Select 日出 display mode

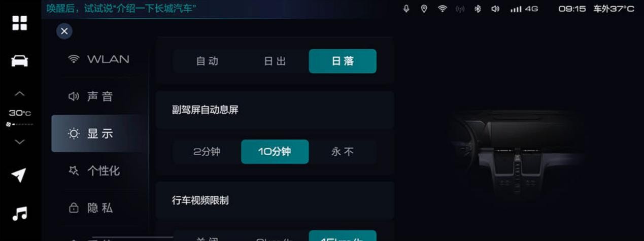point(275,61)
